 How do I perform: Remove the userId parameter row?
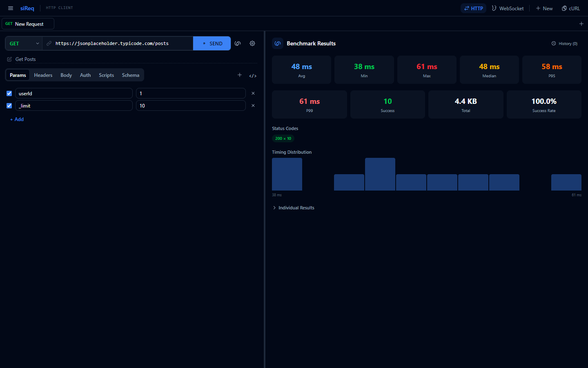click(x=253, y=93)
